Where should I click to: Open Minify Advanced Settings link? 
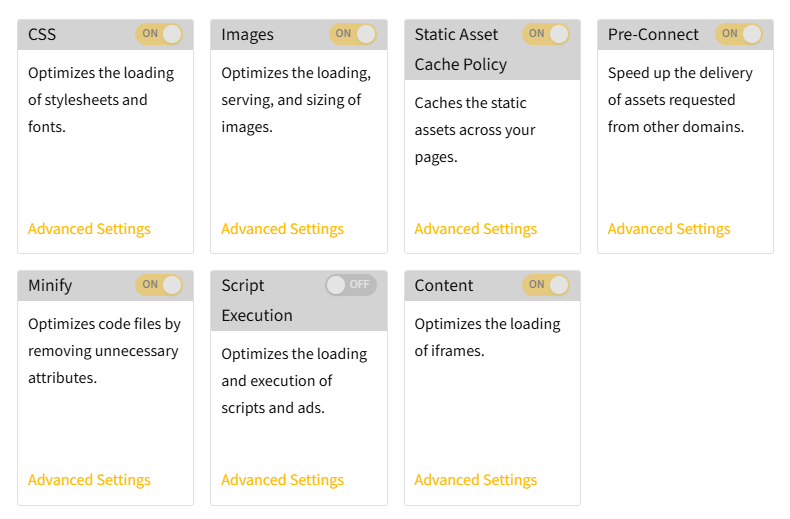(89, 480)
